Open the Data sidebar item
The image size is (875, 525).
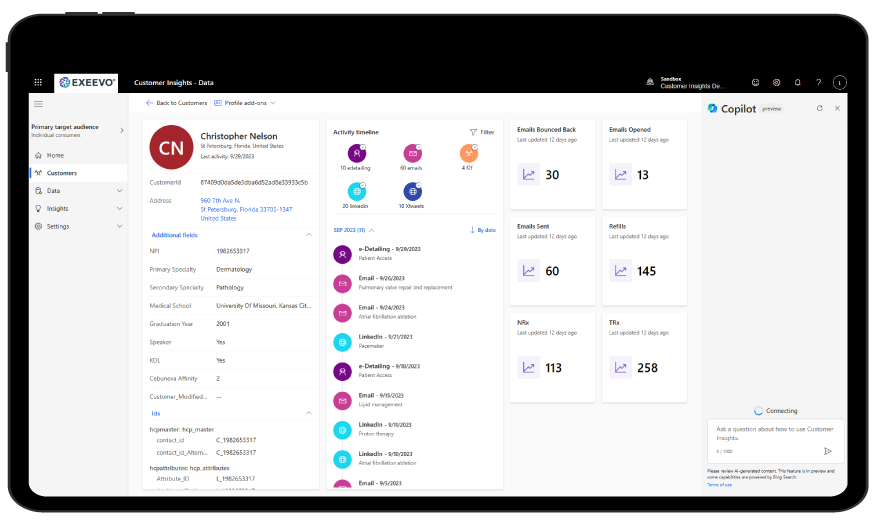click(53, 191)
